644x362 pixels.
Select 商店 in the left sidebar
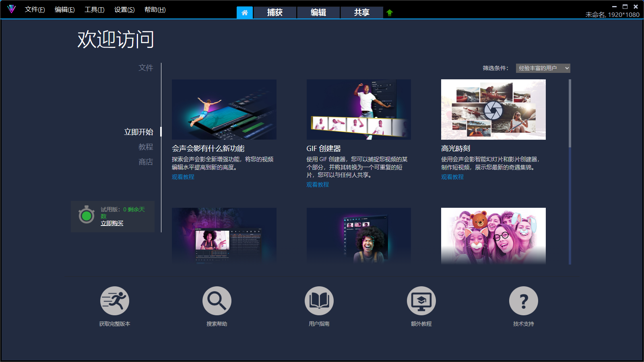[x=146, y=162]
